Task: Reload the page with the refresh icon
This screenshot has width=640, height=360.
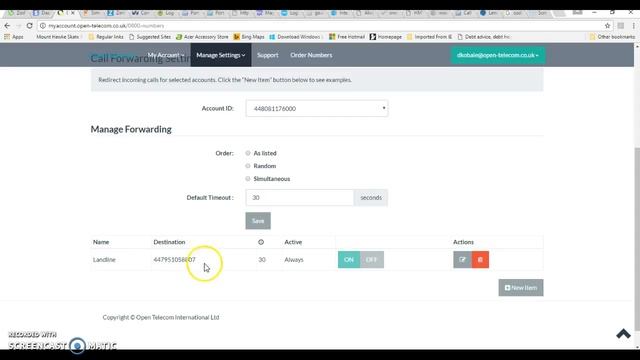Action: click(x=29, y=25)
